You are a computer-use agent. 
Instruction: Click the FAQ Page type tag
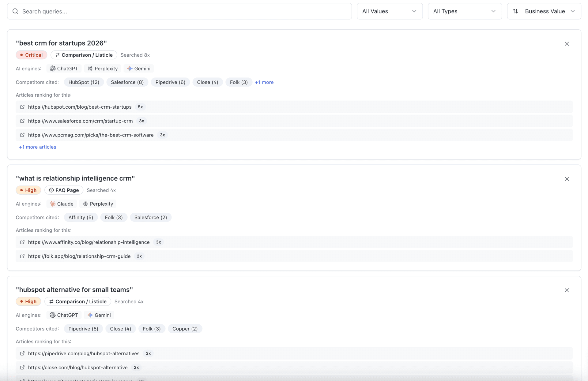64,190
